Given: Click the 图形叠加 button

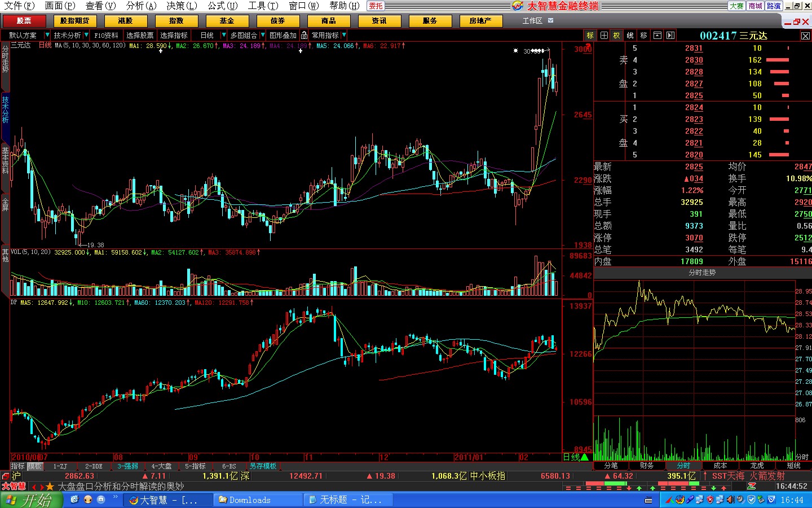Looking at the screenshot, I should pos(283,35).
